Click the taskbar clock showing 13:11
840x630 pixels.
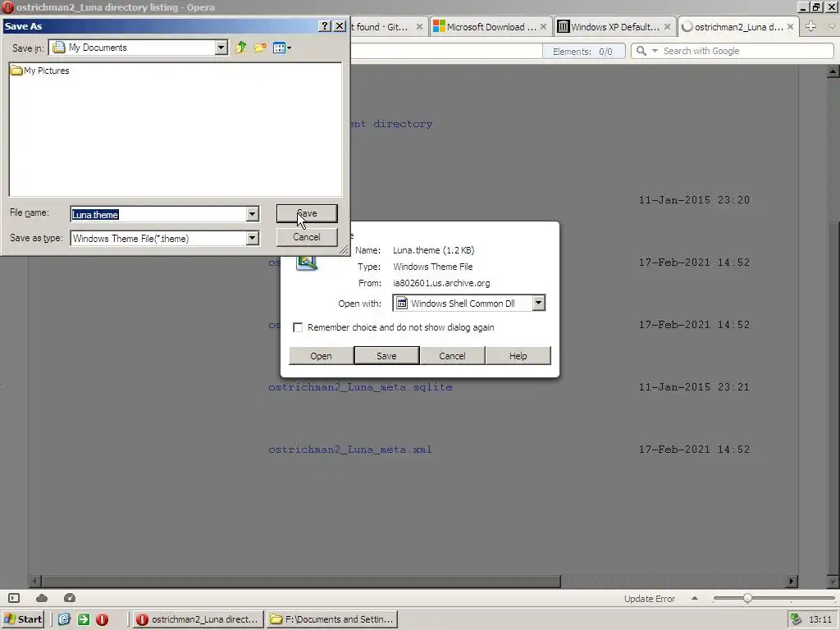tap(820, 619)
